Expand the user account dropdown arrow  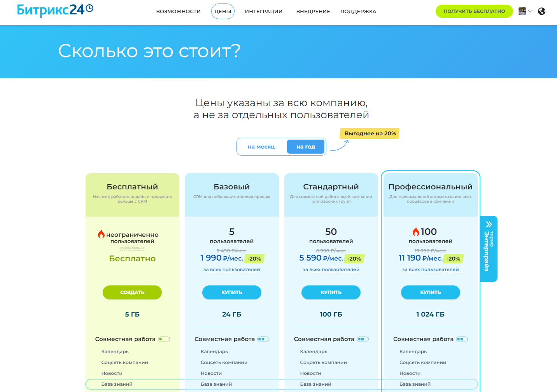[x=530, y=11]
